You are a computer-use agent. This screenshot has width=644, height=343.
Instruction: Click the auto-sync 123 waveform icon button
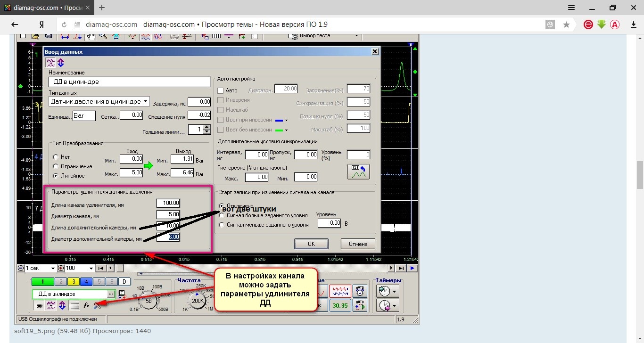tap(358, 171)
